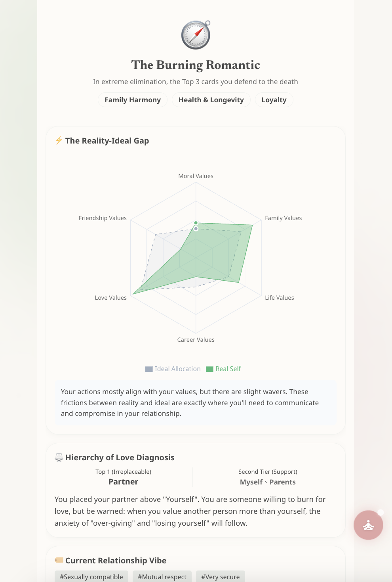This screenshot has height=582, width=392.
Task: Select the Loyalty card tag
Action: (x=274, y=100)
